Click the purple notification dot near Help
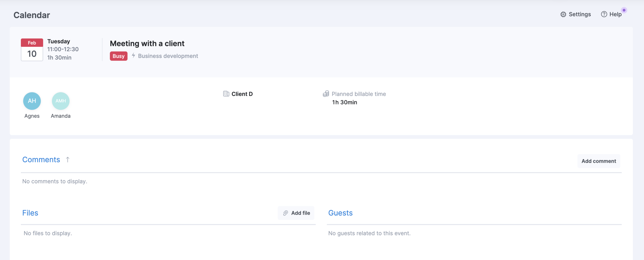Screen dimensions: 644x260 tap(624, 10)
